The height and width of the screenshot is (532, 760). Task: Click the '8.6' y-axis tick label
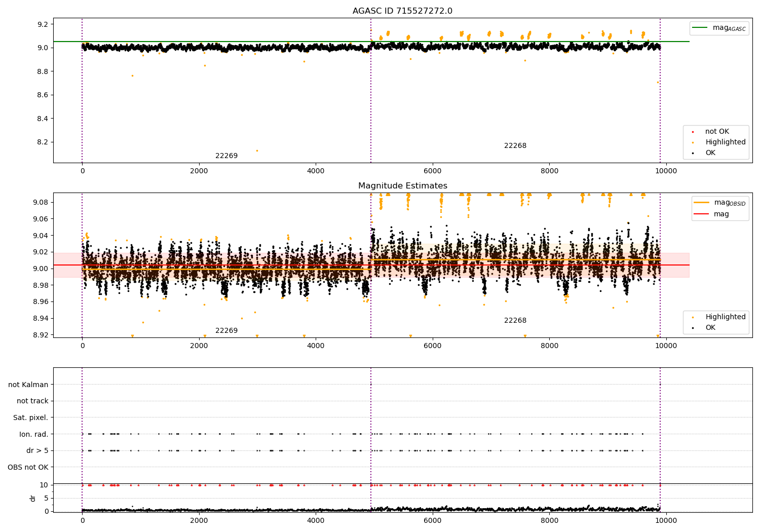[43, 95]
